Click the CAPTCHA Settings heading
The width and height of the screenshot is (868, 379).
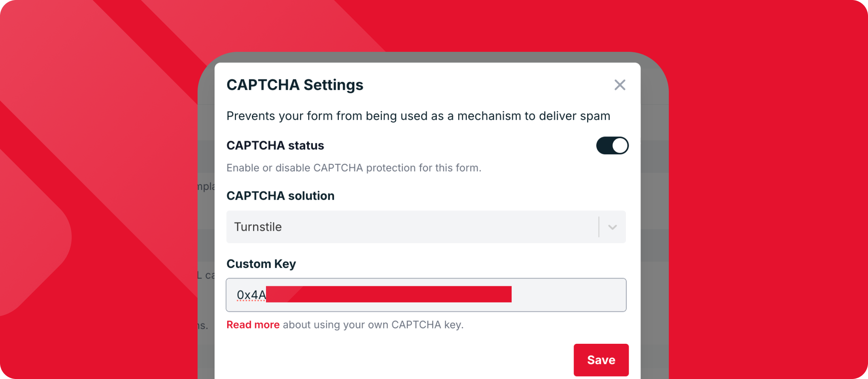click(x=295, y=85)
